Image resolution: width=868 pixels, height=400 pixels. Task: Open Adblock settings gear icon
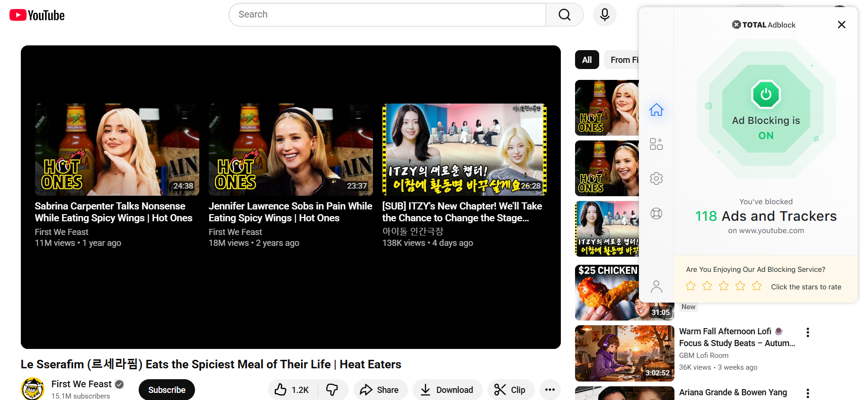click(656, 178)
